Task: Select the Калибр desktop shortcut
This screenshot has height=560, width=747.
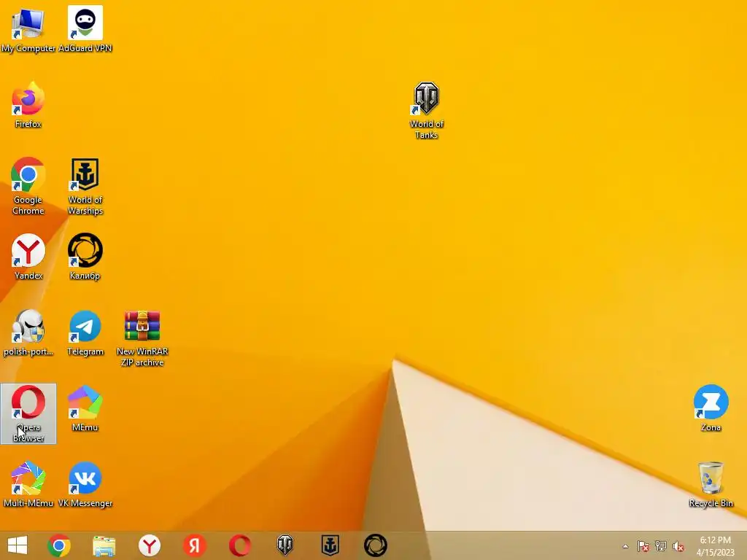Action: click(x=85, y=257)
